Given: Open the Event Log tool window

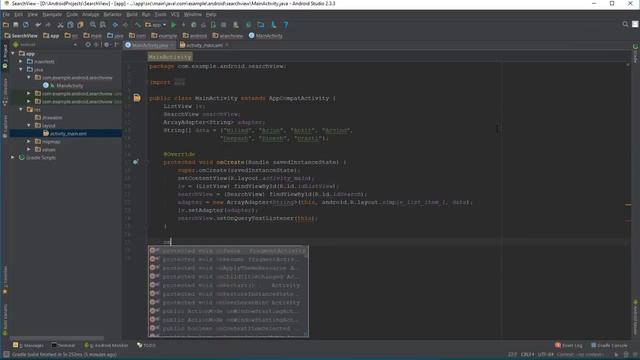Looking at the screenshot, I should pos(569,345).
